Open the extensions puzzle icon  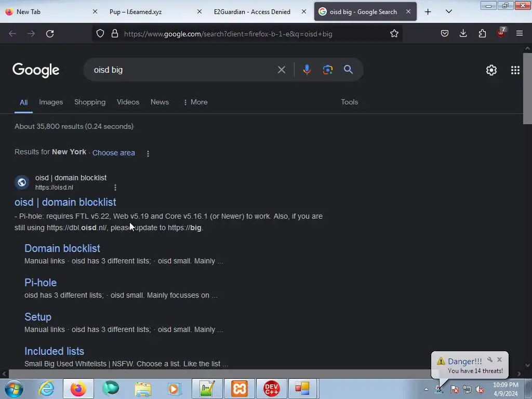click(482, 34)
